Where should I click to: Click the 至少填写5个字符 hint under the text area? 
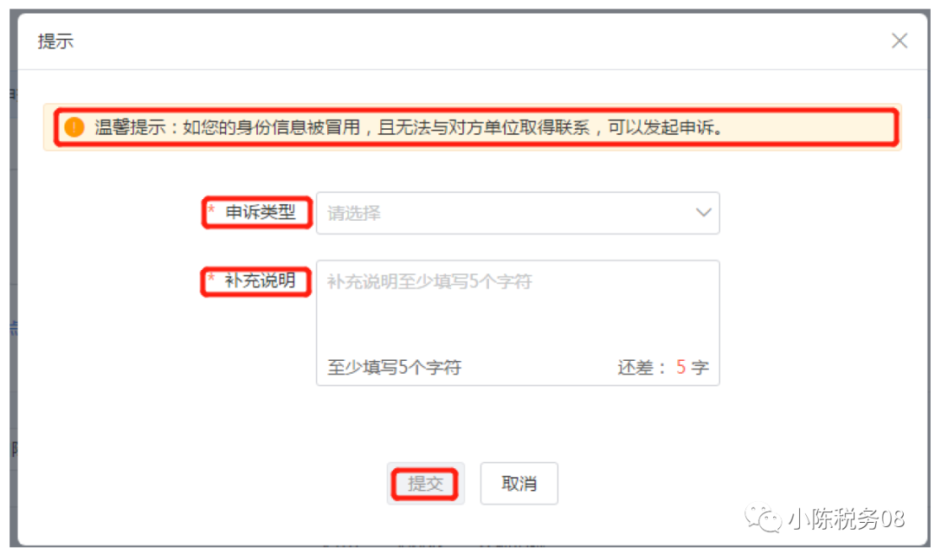tap(394, 367)
